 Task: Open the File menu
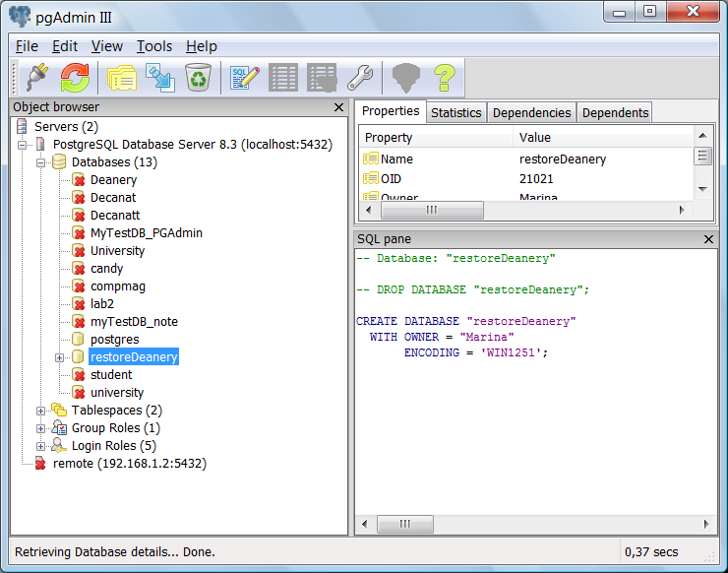[x=27, y=46]
